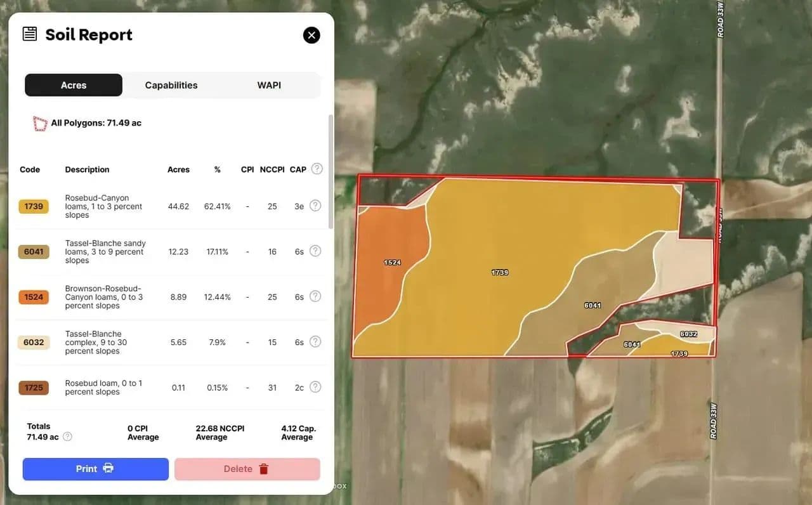Click the 1739 yellow color swatch
This screenshot has height=505, width=812.
coord(34,206)
